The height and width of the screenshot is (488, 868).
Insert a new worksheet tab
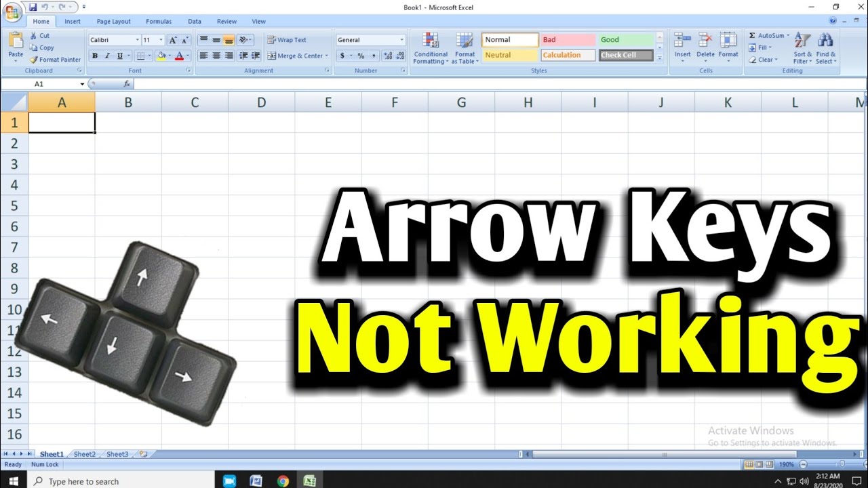click(143, 454)
